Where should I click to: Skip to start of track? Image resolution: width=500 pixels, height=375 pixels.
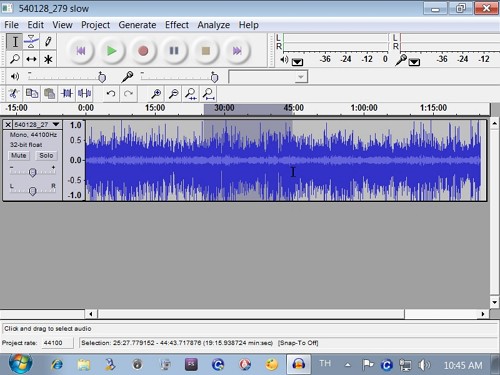click(81, 51)
